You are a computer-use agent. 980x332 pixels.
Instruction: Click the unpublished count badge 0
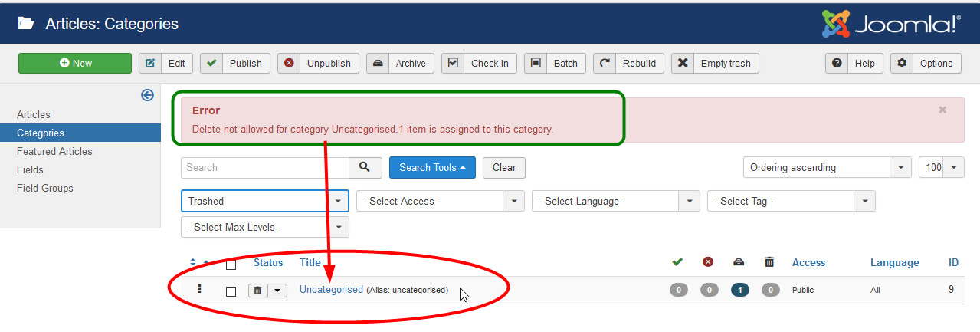pyautogui.click(x=709, y=290)
